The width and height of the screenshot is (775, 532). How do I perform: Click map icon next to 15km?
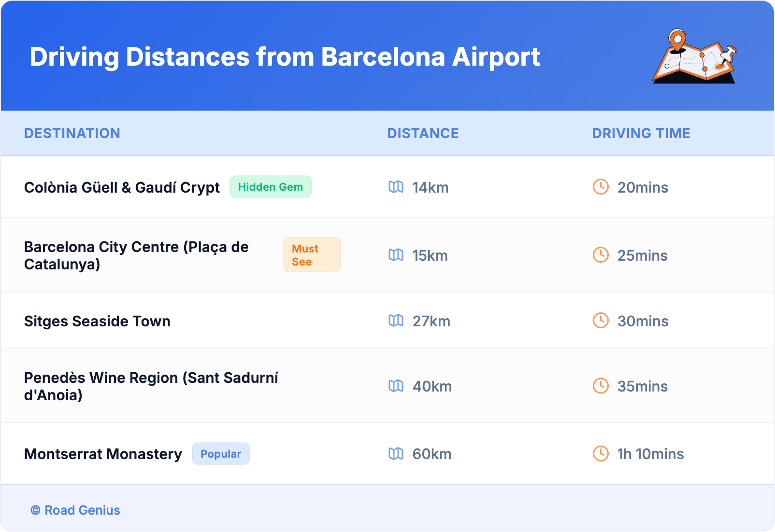(396, 255)
